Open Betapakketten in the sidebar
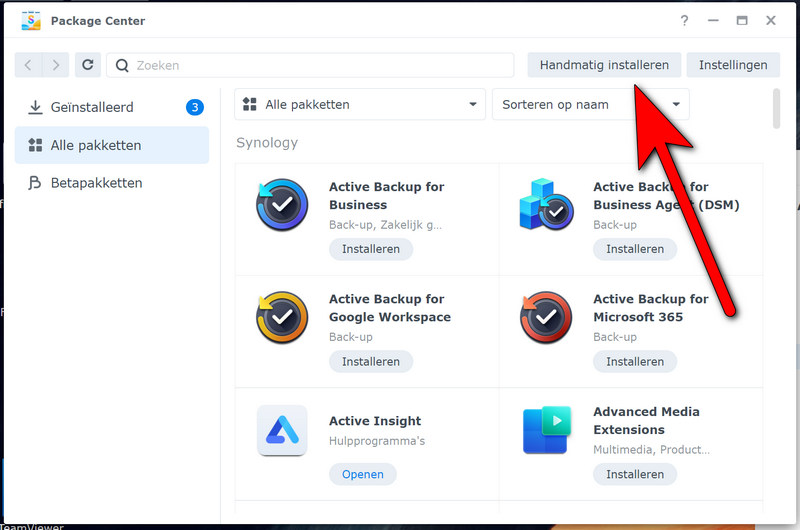 click(112, 183)
